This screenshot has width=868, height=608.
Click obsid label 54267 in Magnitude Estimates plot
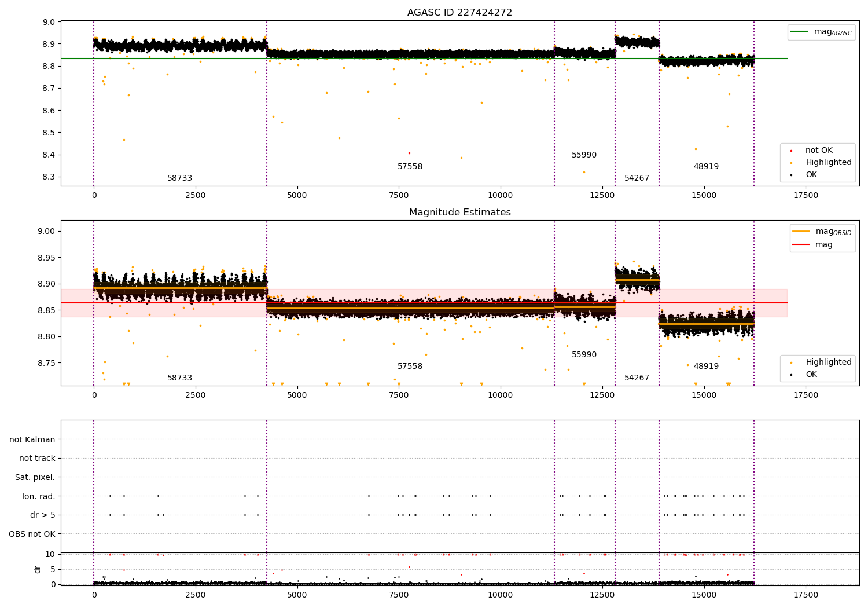click(x=637, y=378)
